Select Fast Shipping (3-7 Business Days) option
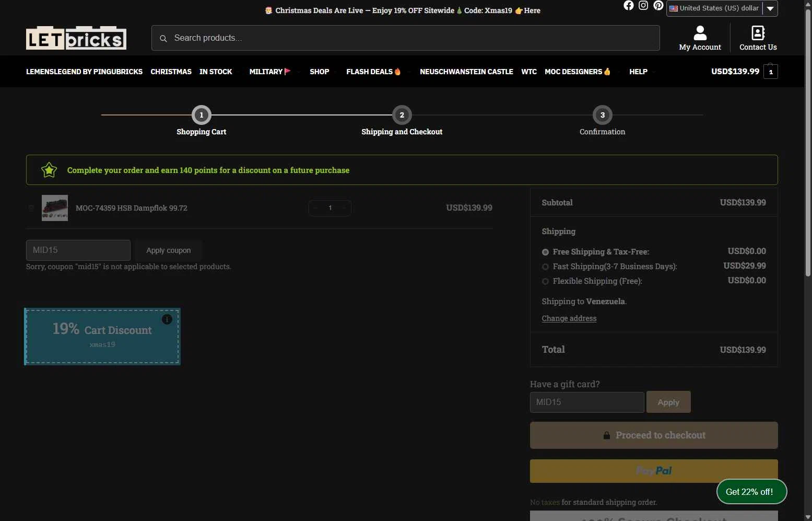Screen dimensions: 812x521 point(545,267)
